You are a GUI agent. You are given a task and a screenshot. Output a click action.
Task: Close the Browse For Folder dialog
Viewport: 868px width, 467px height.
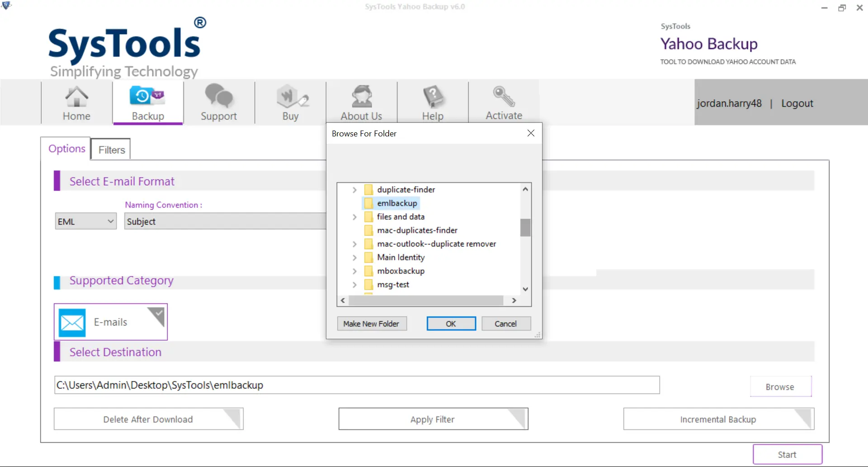[531, 133]
